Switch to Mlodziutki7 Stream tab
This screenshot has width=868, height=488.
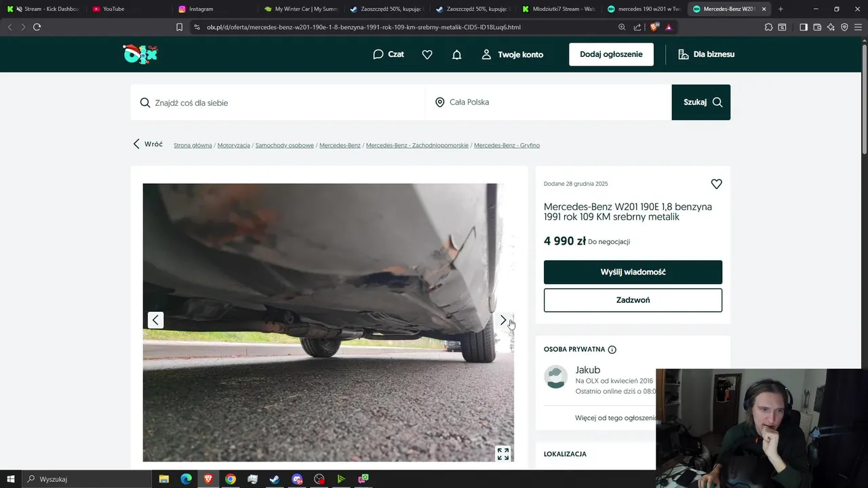point(559,9)
